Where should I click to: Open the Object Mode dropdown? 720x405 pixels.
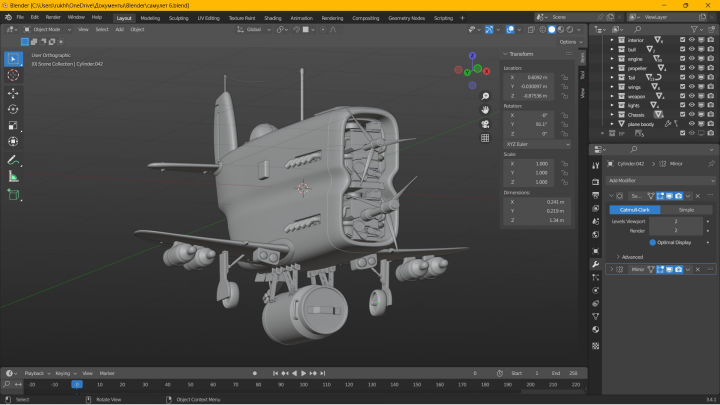pos(47,29)
